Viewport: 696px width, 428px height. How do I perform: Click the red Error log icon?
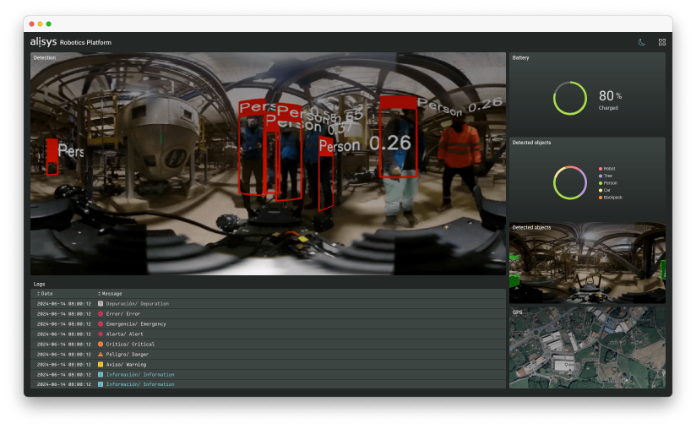click(100, 314)
